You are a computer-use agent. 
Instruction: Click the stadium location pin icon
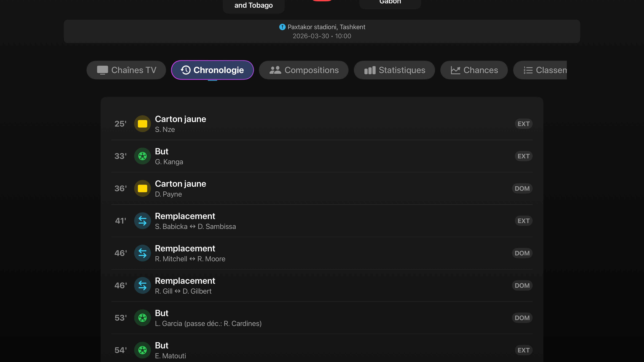click(x=282, y=27)
